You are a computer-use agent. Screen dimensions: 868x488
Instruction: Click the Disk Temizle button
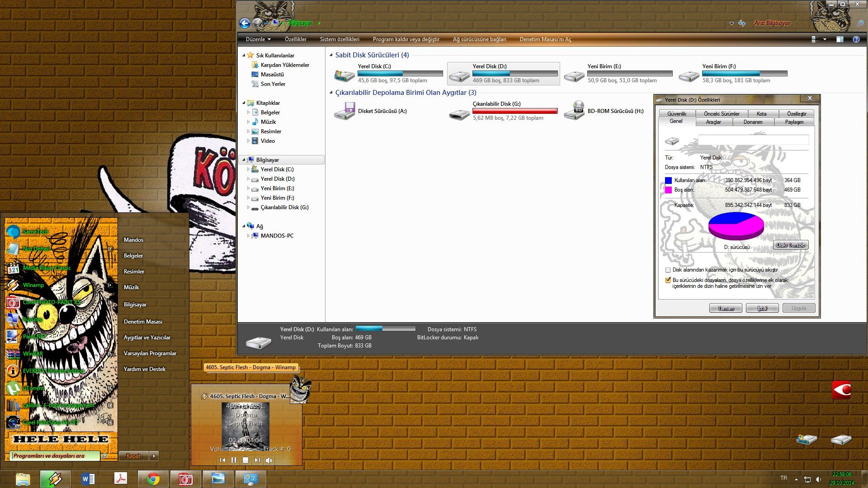[790, 245]
